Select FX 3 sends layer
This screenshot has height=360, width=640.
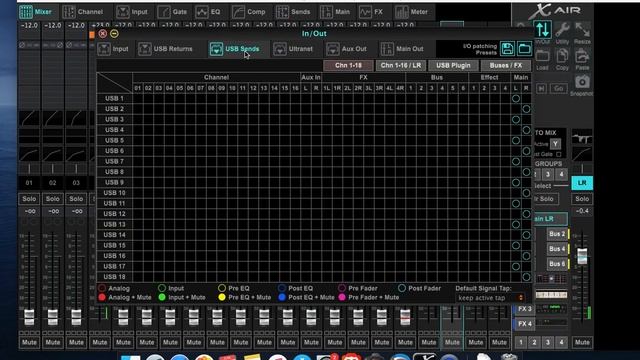pyautogui.click(x=524, y=309)
